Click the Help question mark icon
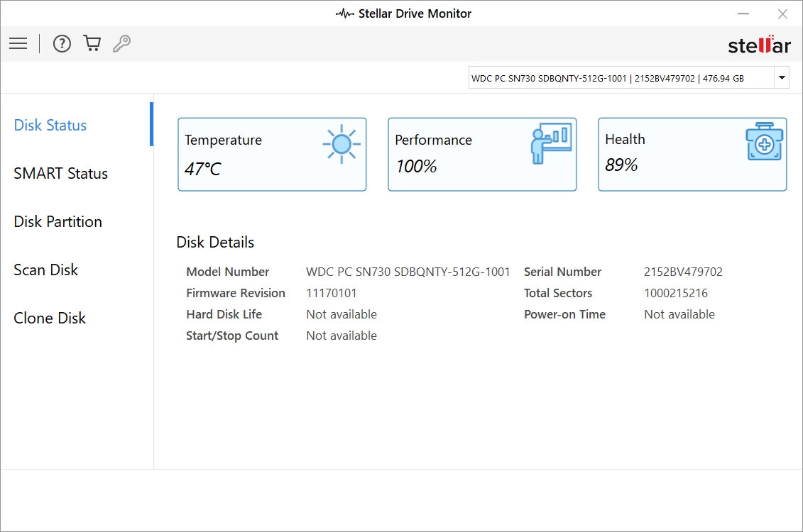 click(x=62, y=44)
